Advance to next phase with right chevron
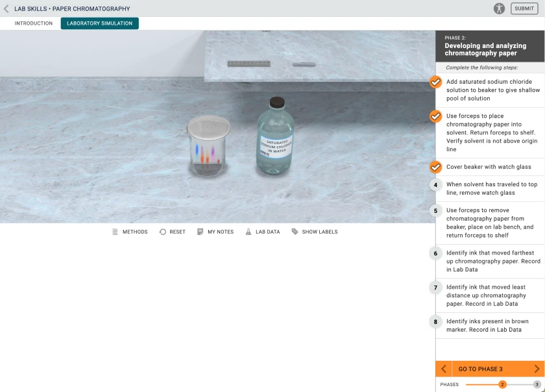Screen dimensions: 545x392 click(x=537, y=369)
